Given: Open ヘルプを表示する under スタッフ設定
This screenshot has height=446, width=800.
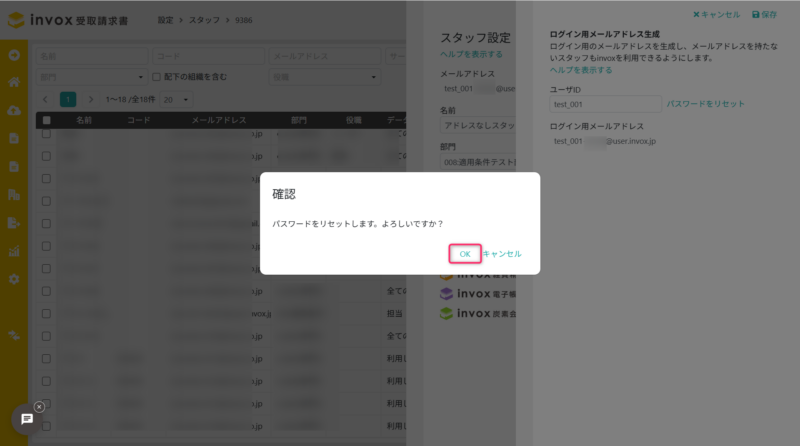Looking at the screenshot, I should click(x=471, y=54).
